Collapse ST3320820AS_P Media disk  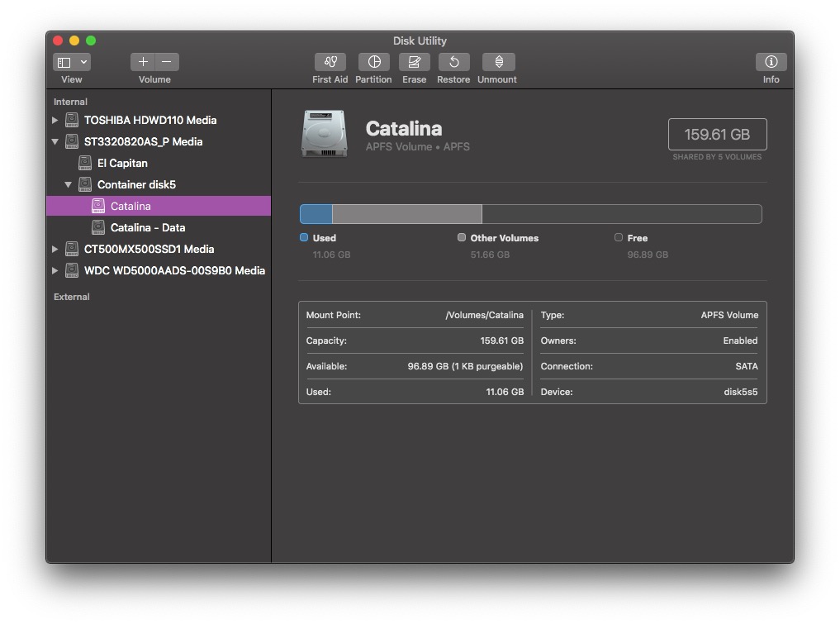tap(55, 141)
